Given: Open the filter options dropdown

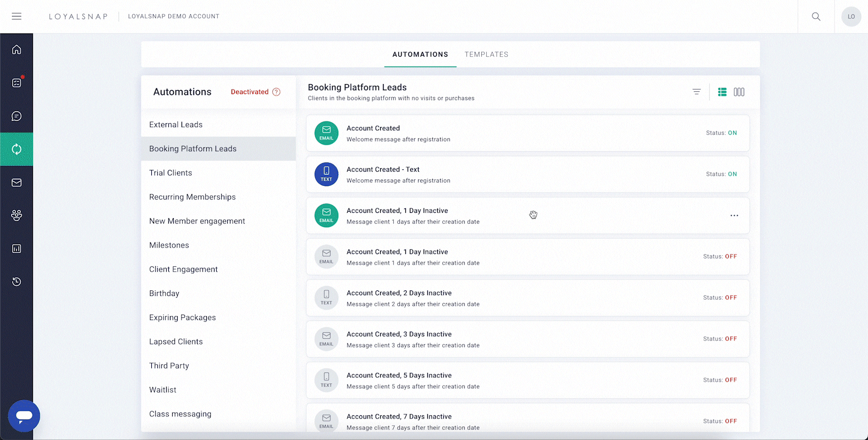Looking at the screenshot, I should [696, 92].
